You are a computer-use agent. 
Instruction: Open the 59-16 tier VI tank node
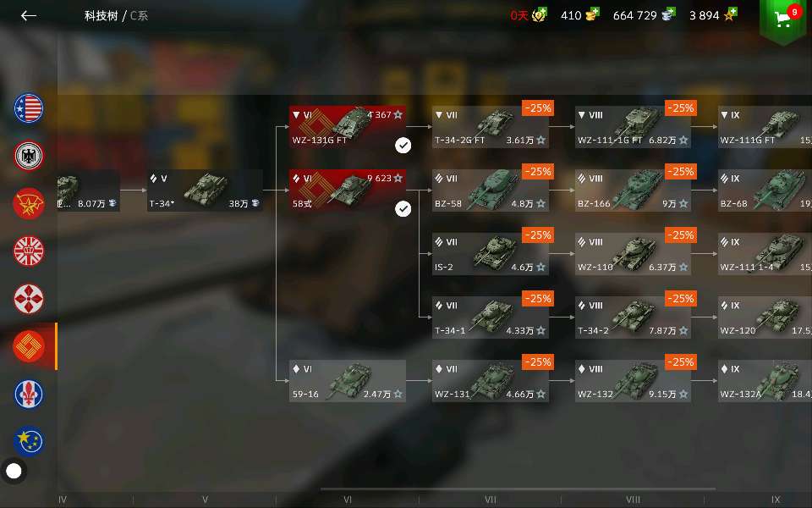(x=348, y=380)
